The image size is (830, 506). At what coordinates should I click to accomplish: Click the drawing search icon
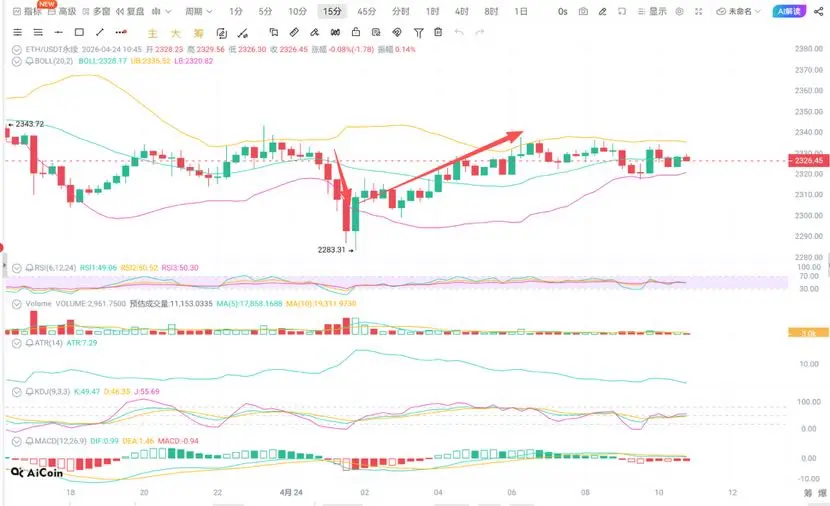click(x=376, y=32)
